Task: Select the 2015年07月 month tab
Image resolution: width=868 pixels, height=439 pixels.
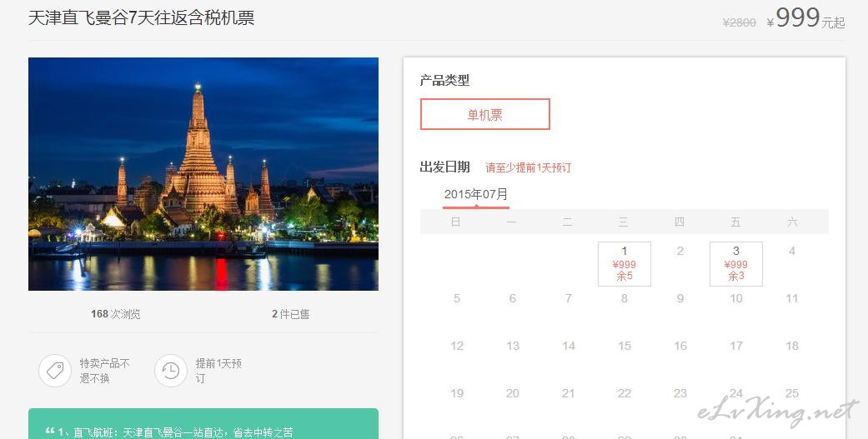Action: 475,195
